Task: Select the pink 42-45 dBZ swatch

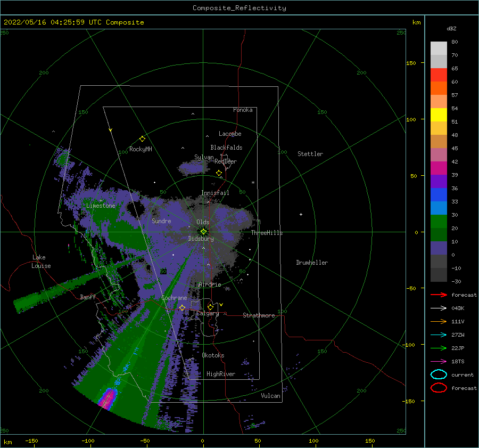Action: click(x=439, y=155)
